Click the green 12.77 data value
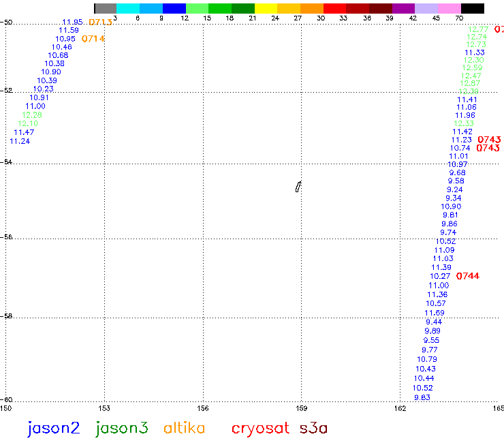 [478, 29]
